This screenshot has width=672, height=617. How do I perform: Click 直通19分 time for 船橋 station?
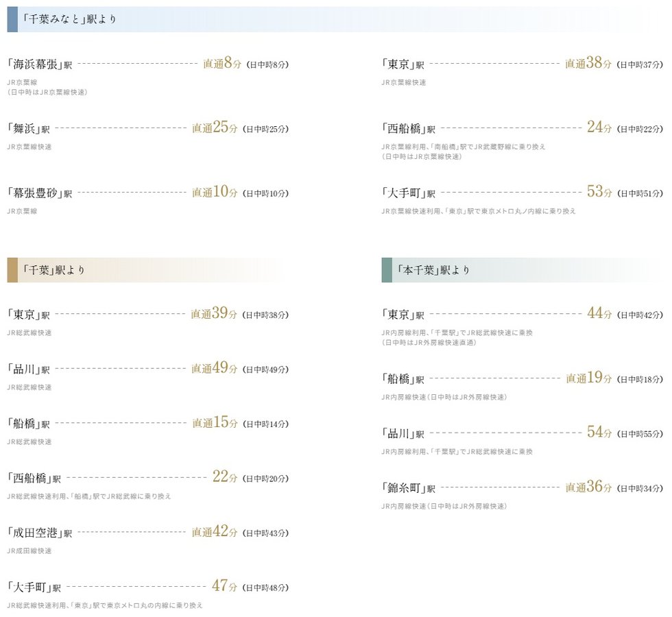[588, 378]
